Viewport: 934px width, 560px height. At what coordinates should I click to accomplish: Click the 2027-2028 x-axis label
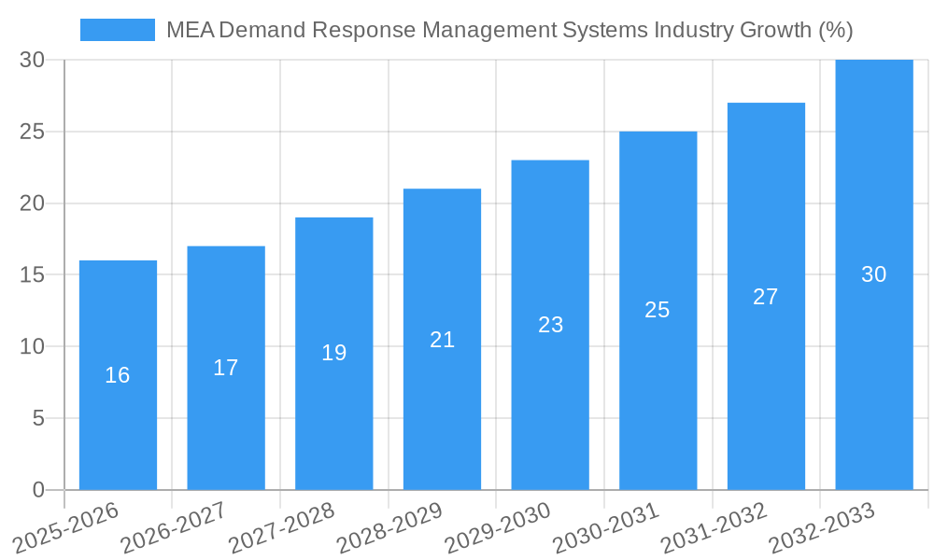pos(282,528)
